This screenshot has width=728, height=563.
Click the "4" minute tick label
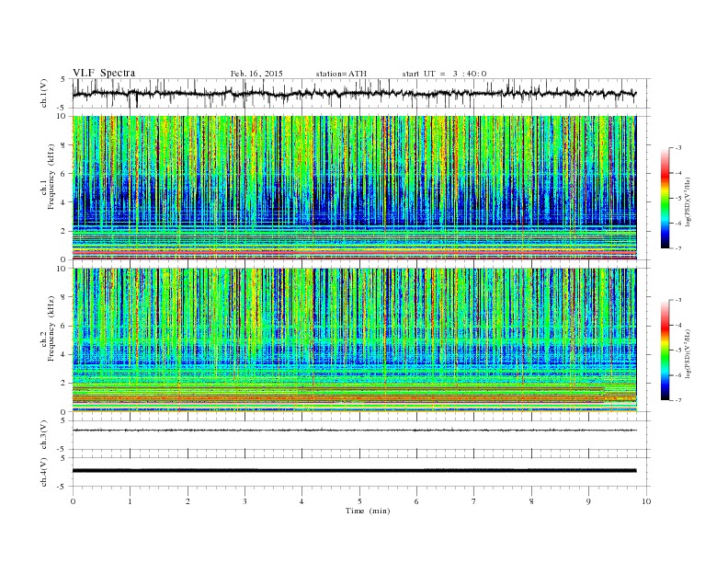(301, 501)
